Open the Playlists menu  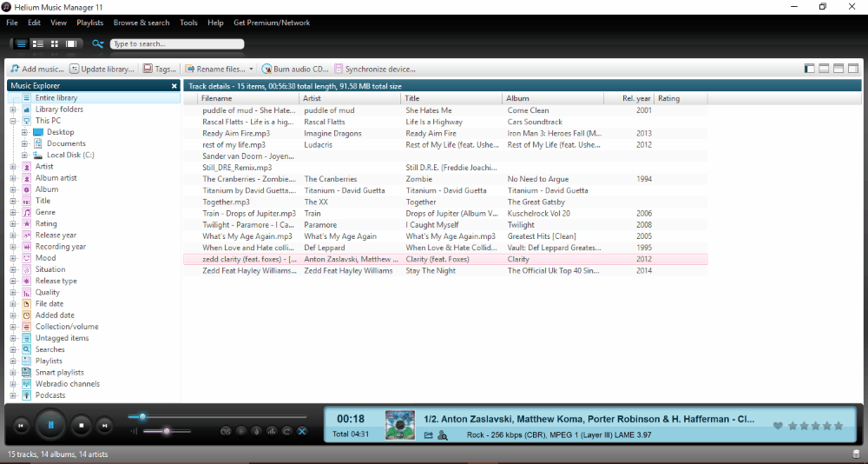[90, 23]
